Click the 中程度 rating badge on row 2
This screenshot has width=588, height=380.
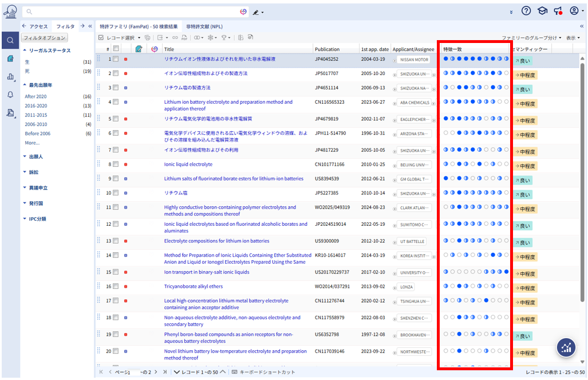click(524, 75)
